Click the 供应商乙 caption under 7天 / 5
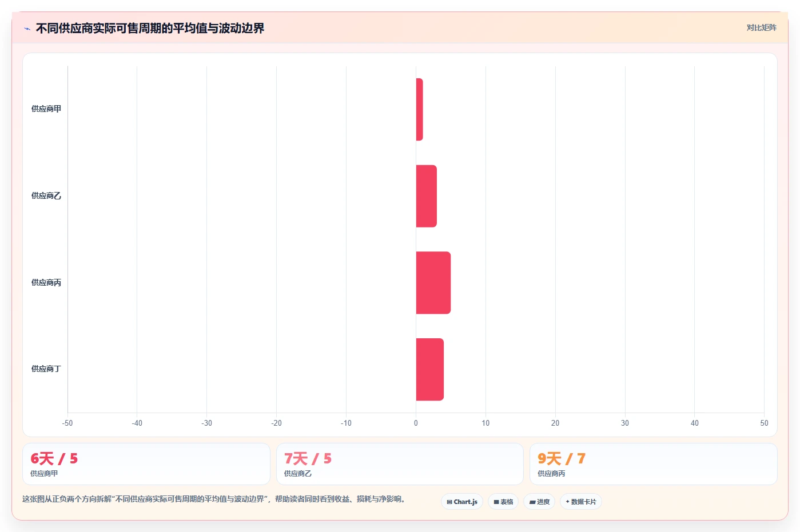800x532 pixels. coord(298,474)
